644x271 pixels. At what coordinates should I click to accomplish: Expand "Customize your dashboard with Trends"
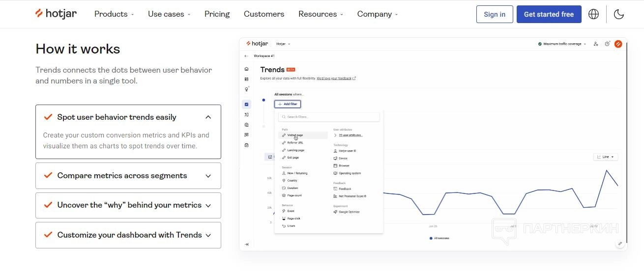(208, 235)
